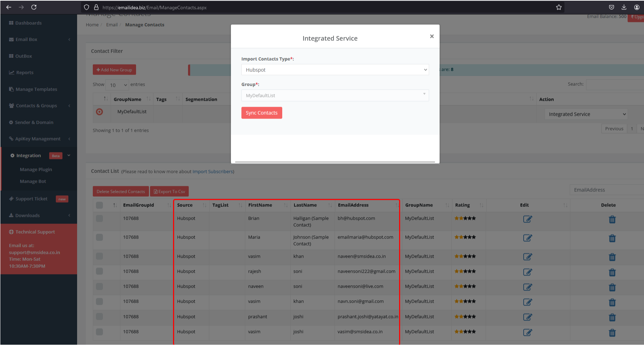Screen dimensions: 644x362
Task: Bookmark this page with the star icon
Action: [x=559, y=7]
